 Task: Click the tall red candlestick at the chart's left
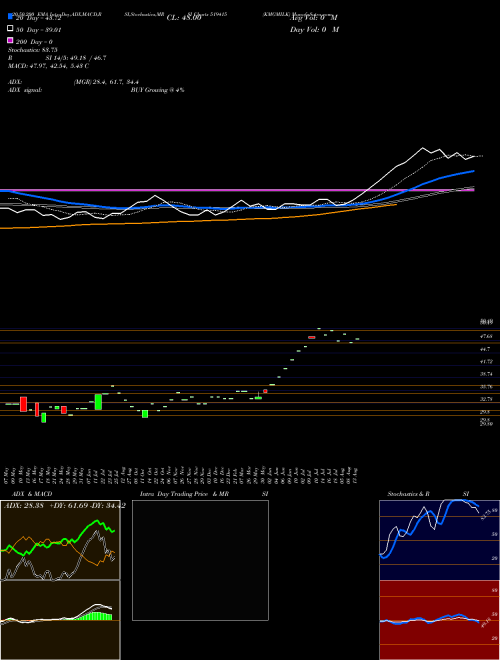pyautogui.click(x=24, y=404)
